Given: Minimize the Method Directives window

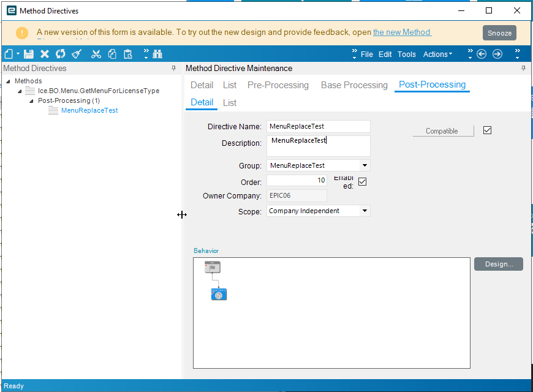Looking at the screenshot, I should (461, 10).
